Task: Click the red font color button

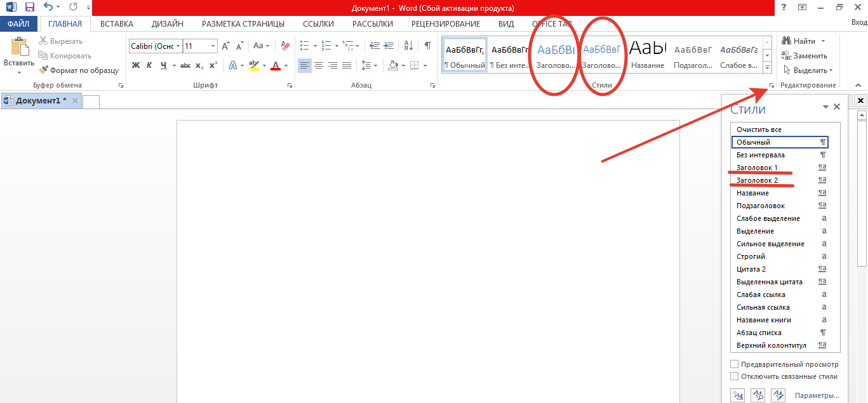Action: pyautogui.click(x=276, y=65)
